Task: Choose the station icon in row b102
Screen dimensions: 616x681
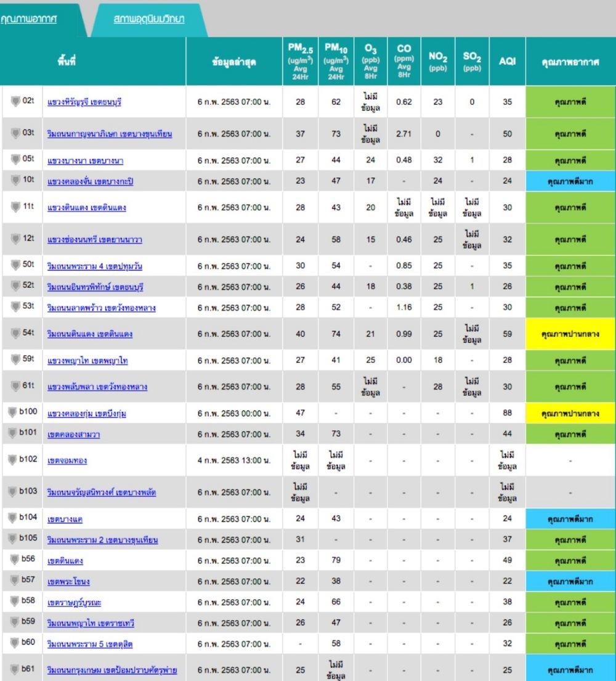Action: click(x=12, y=460)
